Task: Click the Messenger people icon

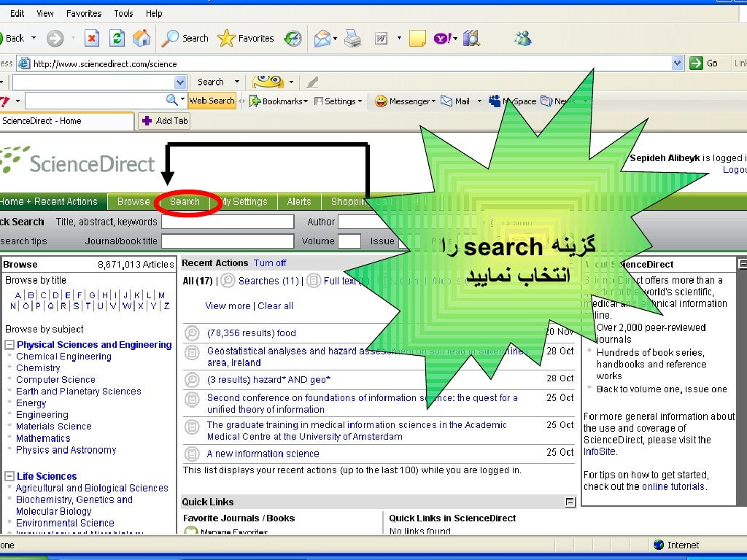Action: [x=522, y=38]
